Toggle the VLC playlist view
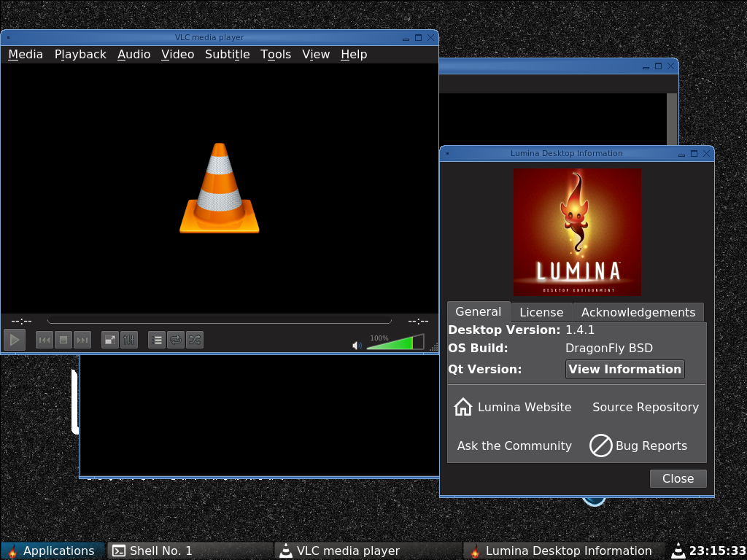This screenshot has width=747, height=560. [x=157, y=340]
